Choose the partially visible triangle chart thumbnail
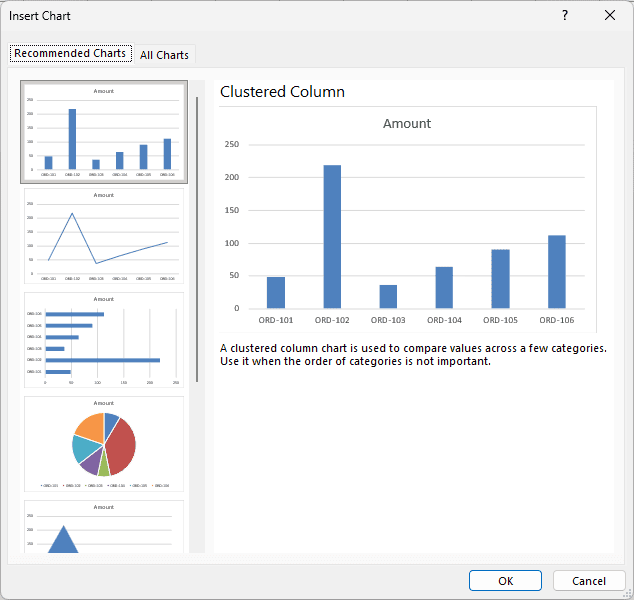 pos(104,526)
